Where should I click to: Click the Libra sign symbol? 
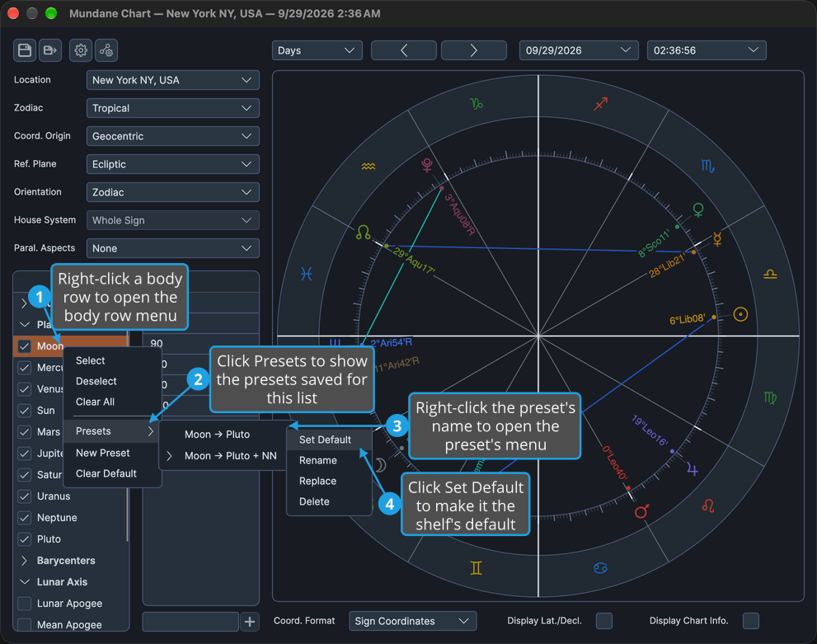coord(770,274)
